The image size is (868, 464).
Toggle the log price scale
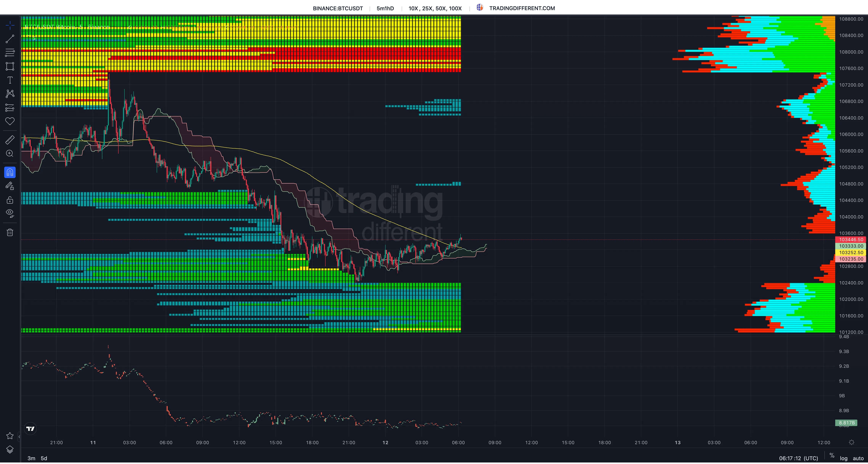(x=843, y=458)
